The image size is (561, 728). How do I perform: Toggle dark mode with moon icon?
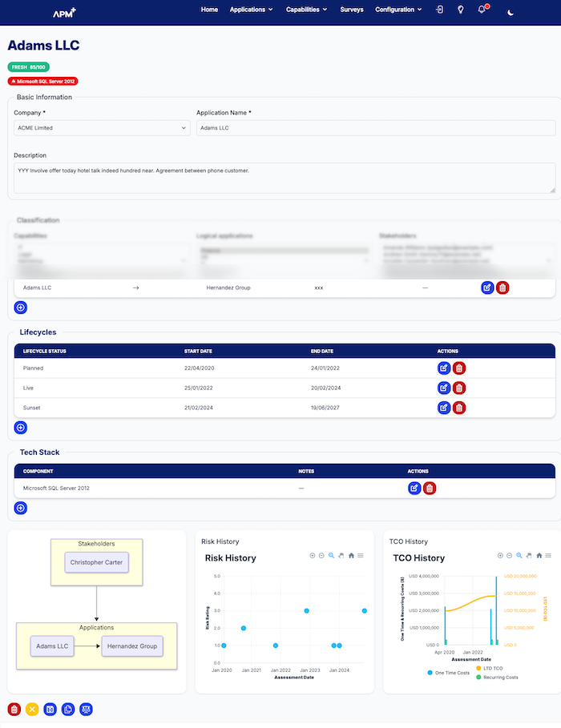(511, 13)
